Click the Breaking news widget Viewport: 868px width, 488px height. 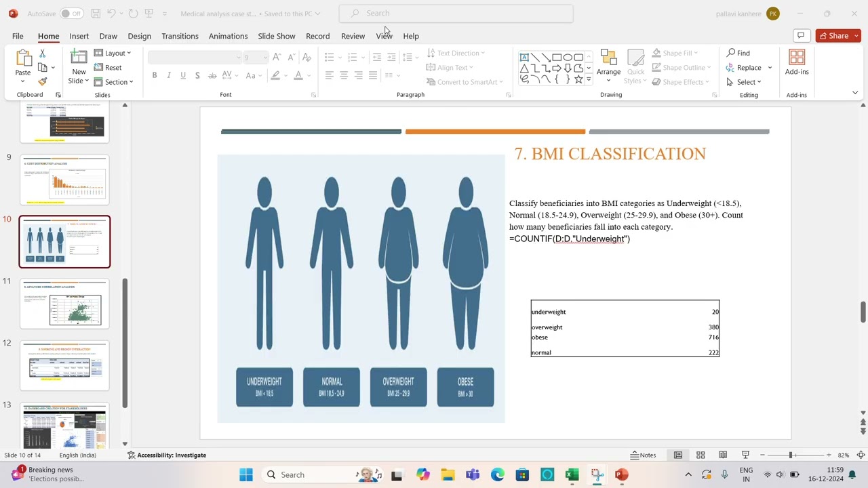[47, 474]
